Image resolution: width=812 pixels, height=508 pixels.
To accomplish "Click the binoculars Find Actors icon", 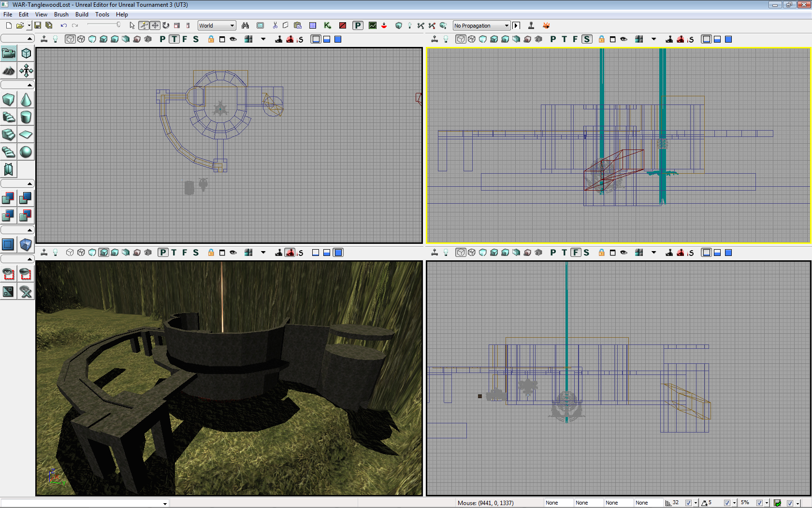I will [x=246, y=26].
